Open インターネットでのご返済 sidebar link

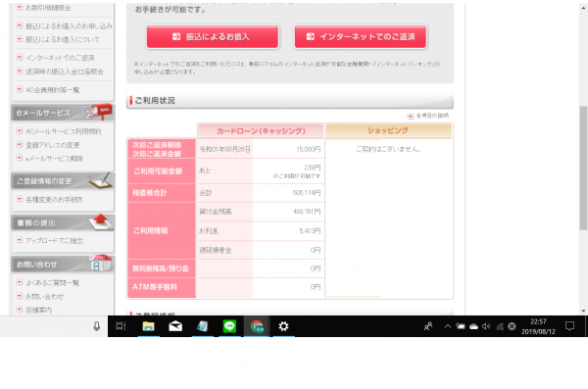point(60,58)
